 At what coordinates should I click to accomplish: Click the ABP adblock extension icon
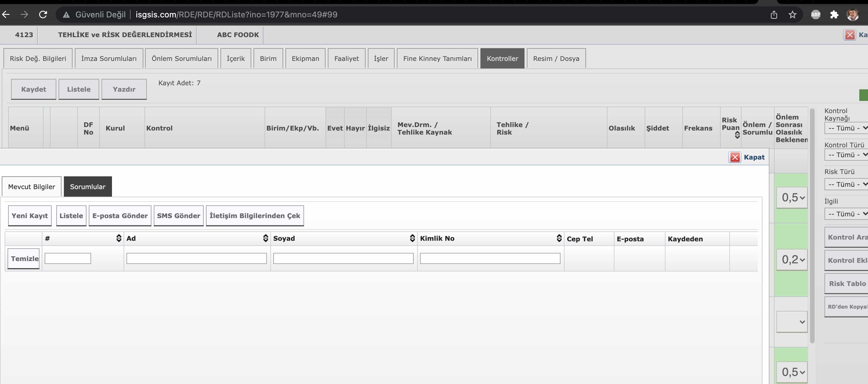click(815, 15)
